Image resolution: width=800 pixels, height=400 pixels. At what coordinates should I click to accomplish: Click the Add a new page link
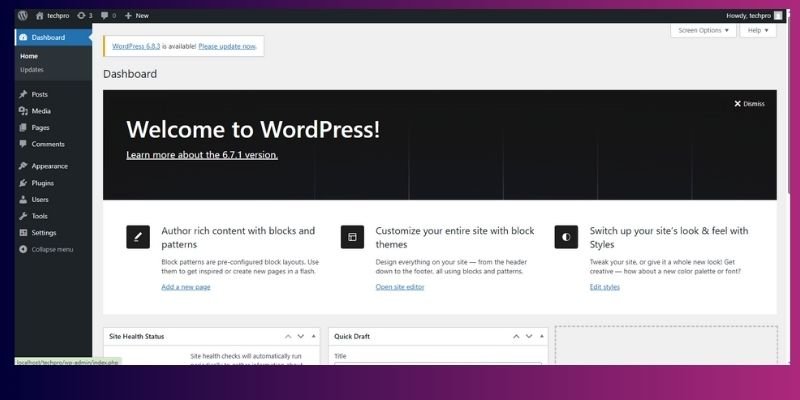click(x=186, y=287)
